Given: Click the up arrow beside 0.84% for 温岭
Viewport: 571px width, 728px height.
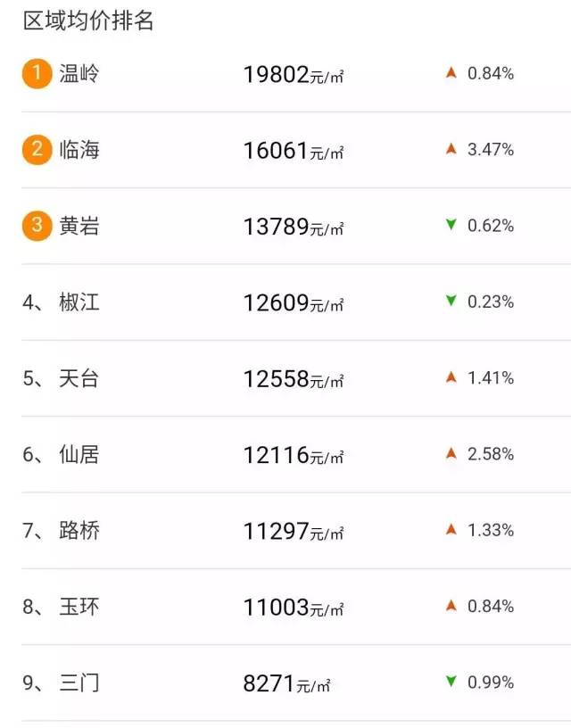Looking at the screenshot, I should pos(451,73).
